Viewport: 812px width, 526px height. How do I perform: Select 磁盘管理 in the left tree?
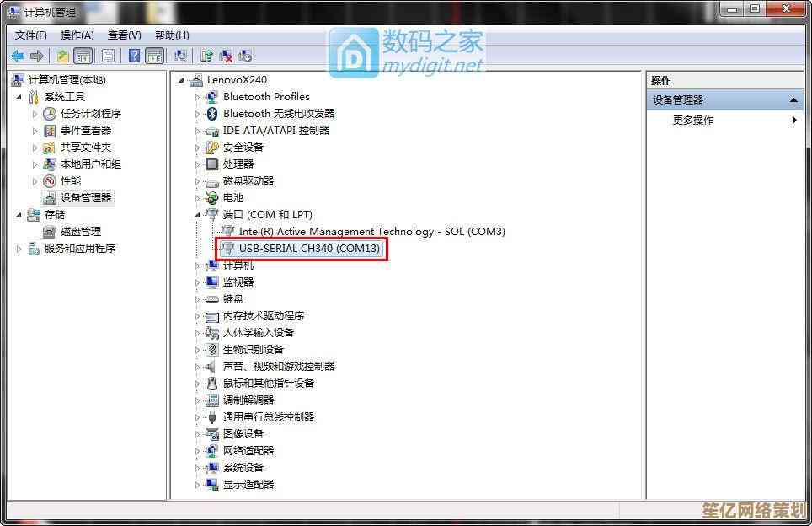click(80, 231)
